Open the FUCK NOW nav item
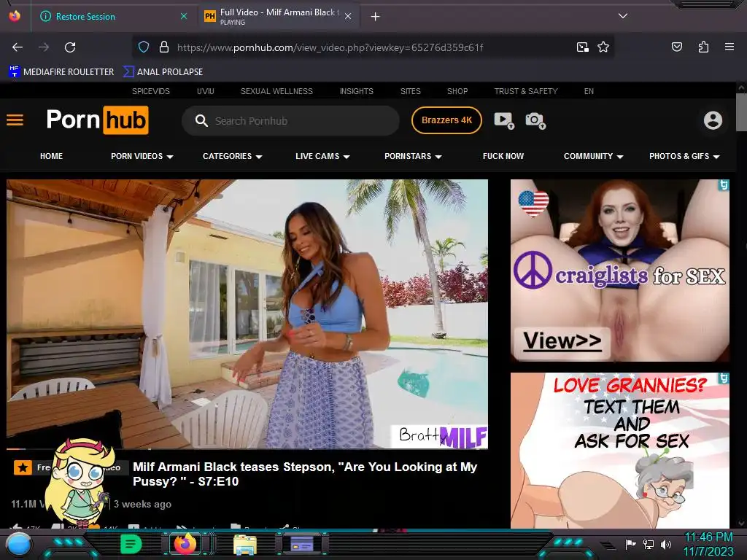The image size is (747, 560). (x=503, y=156)
